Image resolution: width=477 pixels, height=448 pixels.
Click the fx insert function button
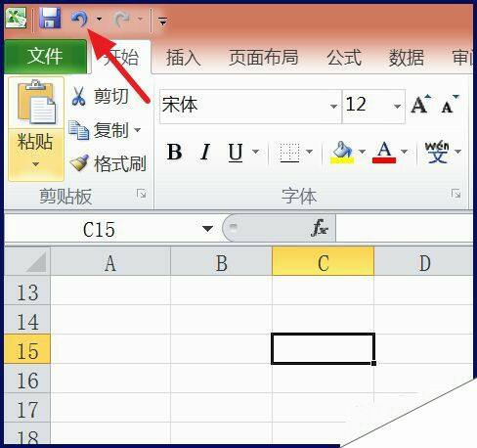(x=320, y=228)
